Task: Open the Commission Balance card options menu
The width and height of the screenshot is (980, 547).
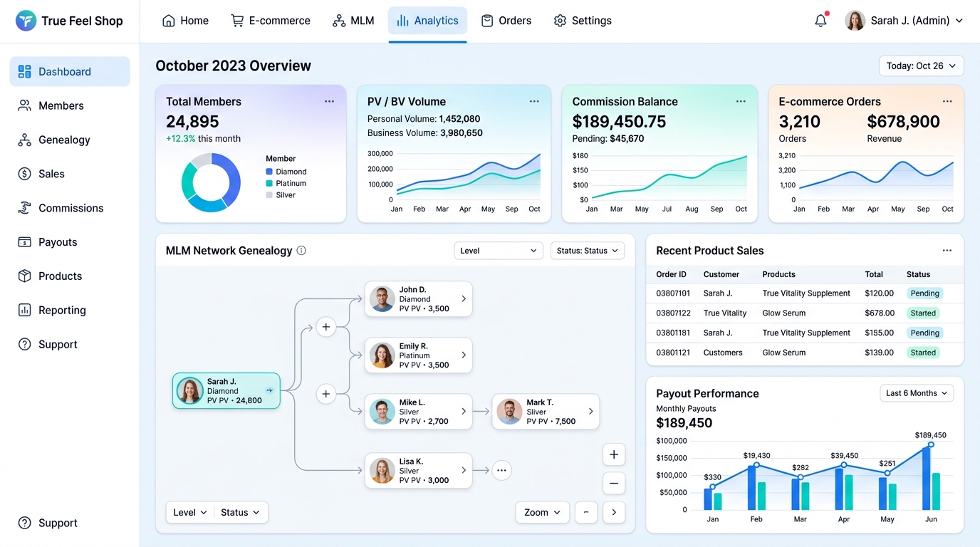Action: [x=741, y=101]
